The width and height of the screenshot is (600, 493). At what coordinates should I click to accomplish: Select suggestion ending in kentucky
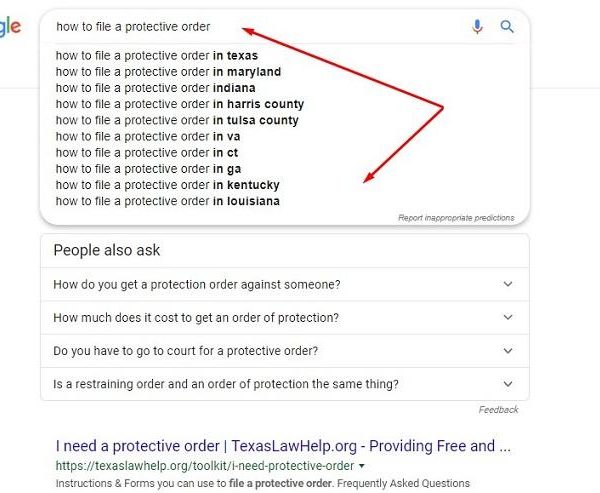click(x=168, y=185)
